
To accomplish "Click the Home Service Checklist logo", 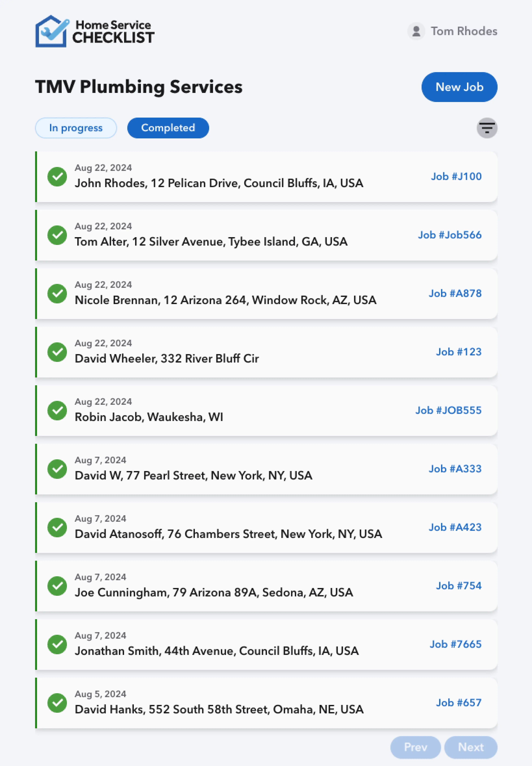I will coord(95,31).
